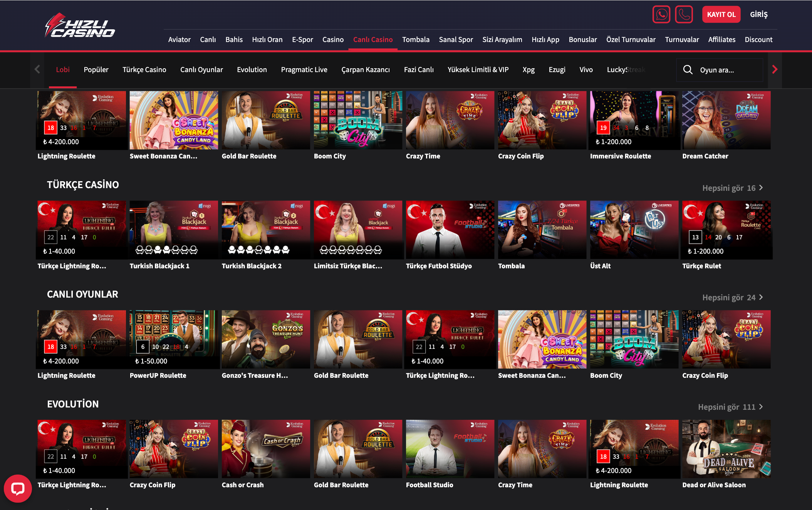Open Turkish Blackjack 1 thumbnail
Screen dimensions: 812x510
(174, 230)
